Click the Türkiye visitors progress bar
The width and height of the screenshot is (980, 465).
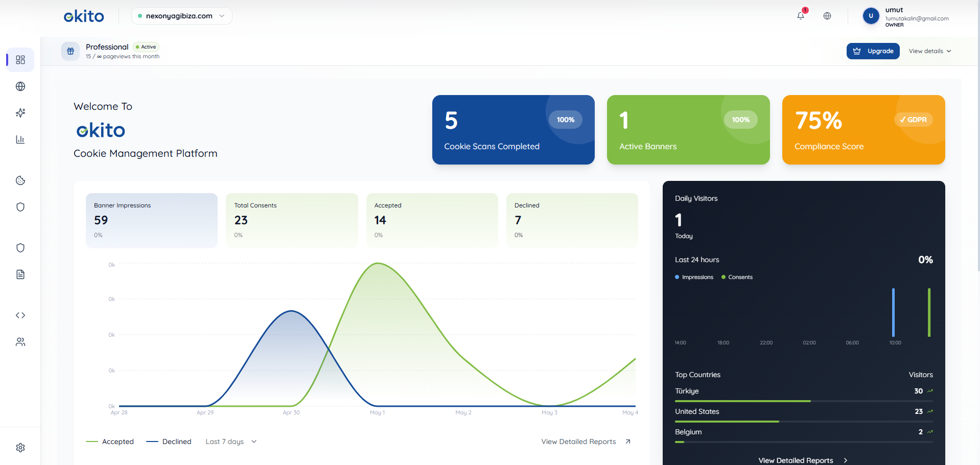click(804, 401)
